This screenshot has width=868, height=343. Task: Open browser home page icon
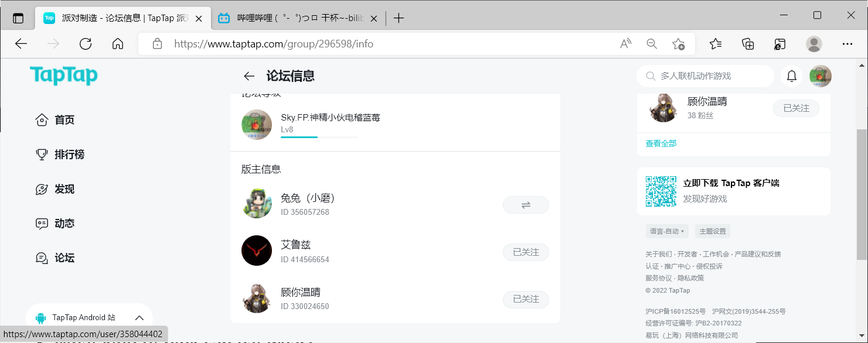click(118, 44)
